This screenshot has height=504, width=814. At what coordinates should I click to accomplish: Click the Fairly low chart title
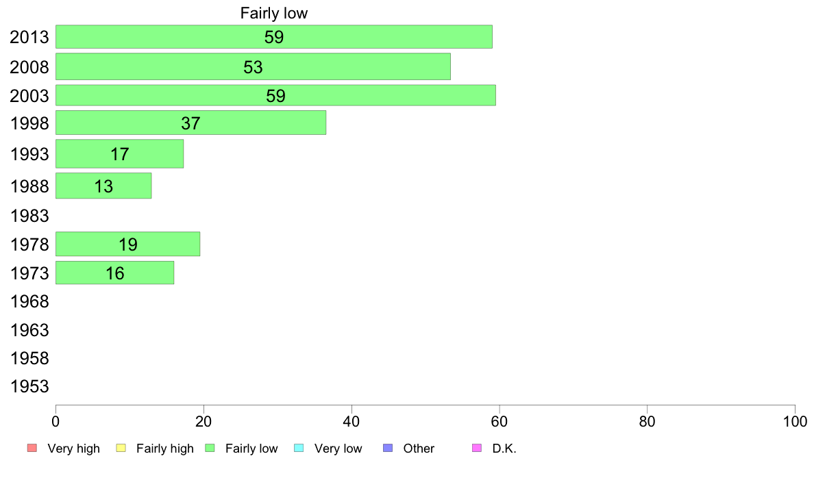pos(274,13)
